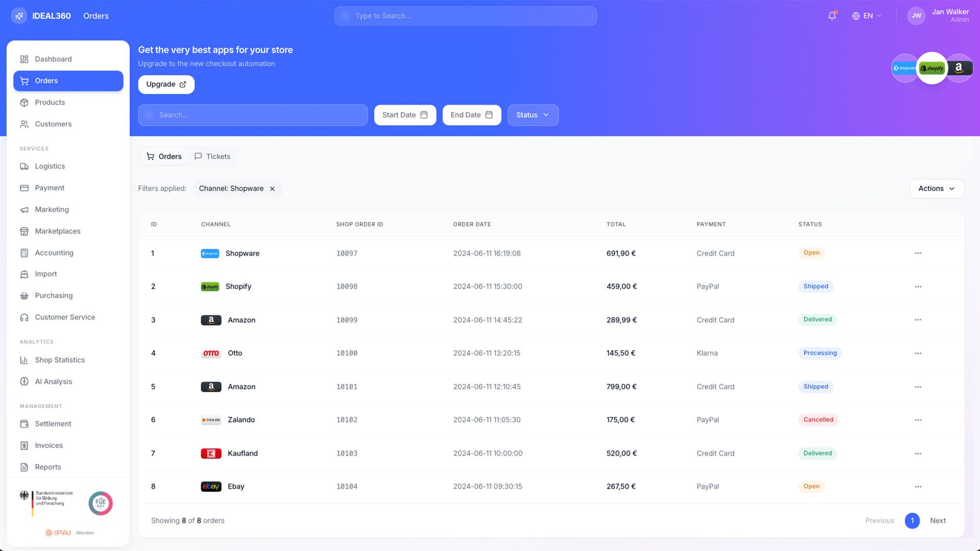Open row actions for order 10104
980x551 pixels.
click(918, 487)
